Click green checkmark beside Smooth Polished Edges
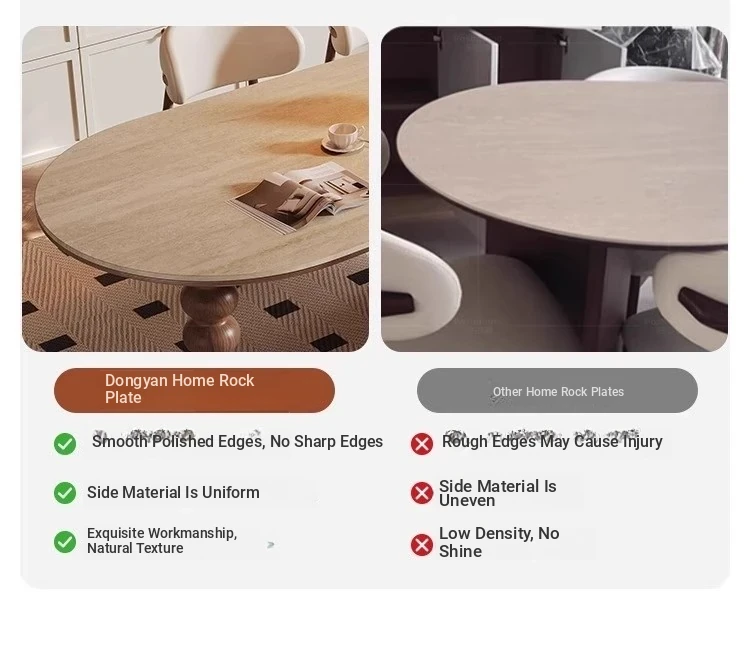Image resolution: width=750 pixels, height=648 pixels. [x=65, y=444]
